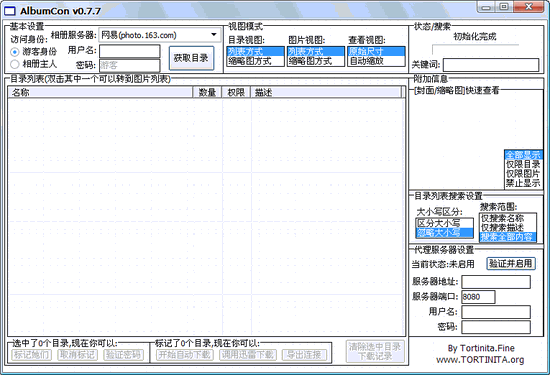The height and width of the screenshot is (375, 550).
Task: Minimize the AlbumCon window
Action: pos(486,7)
